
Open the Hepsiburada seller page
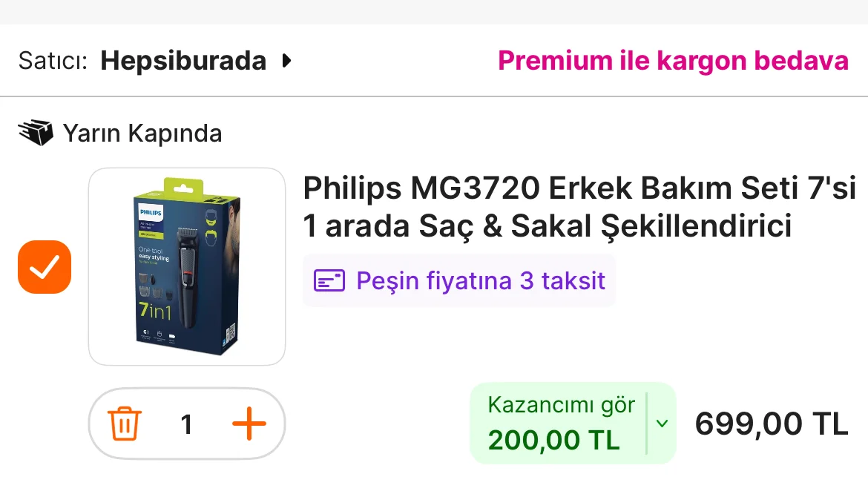tap(183, 60)
